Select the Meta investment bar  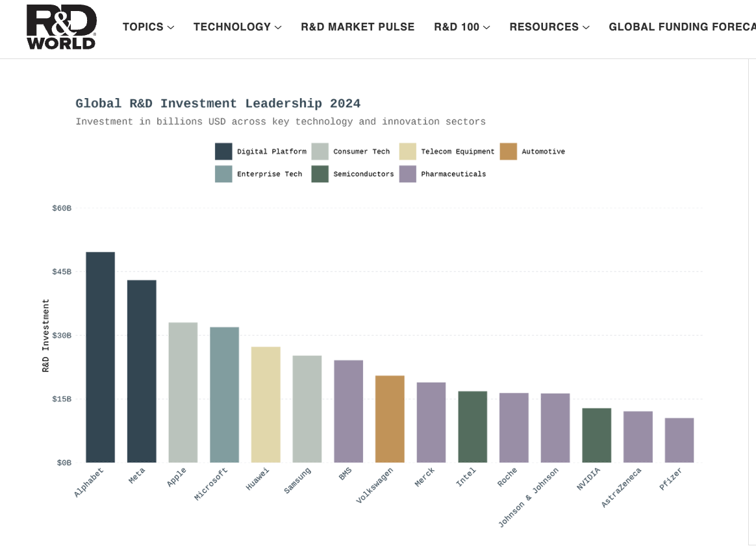(x=142, y=371)
